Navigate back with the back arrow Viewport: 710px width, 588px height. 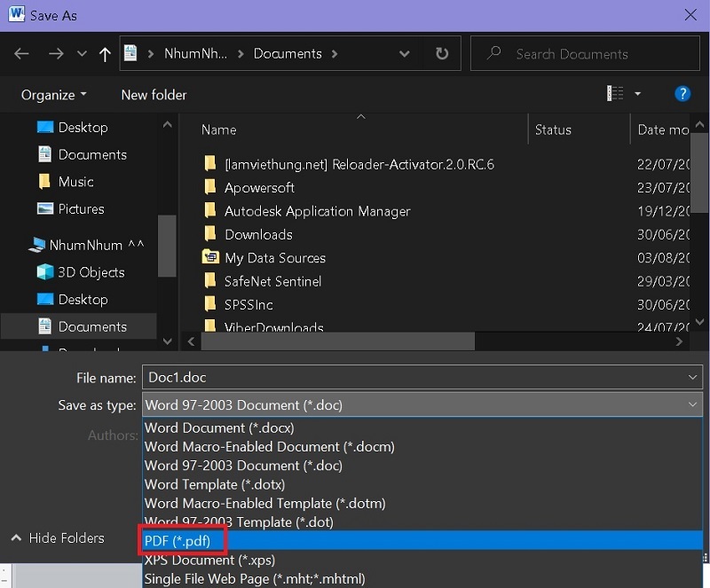pos(21,53)
